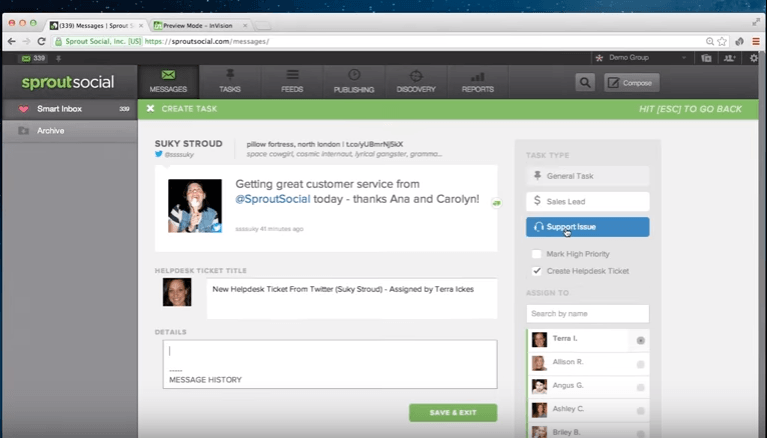Click the zoom magnifier in address bar
The width and height of the screenshot is (767, 438).
(709, 42)
